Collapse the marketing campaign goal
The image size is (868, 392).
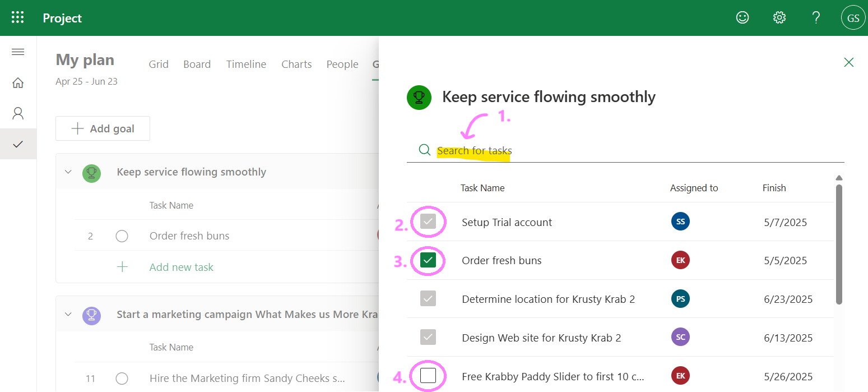click(68, 314)
